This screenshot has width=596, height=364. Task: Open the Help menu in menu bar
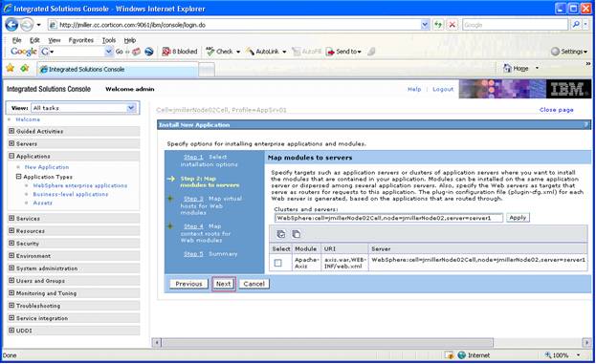point(129,40)
